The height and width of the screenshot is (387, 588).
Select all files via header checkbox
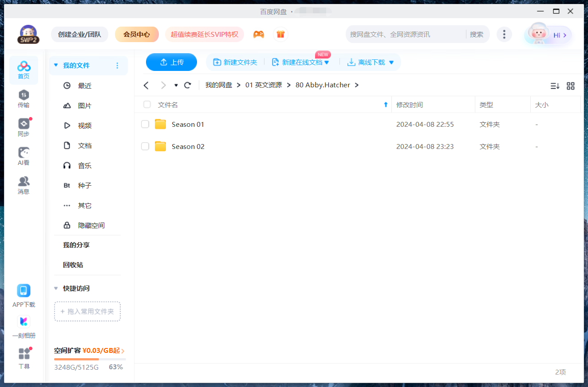click(x=147, y=104)
